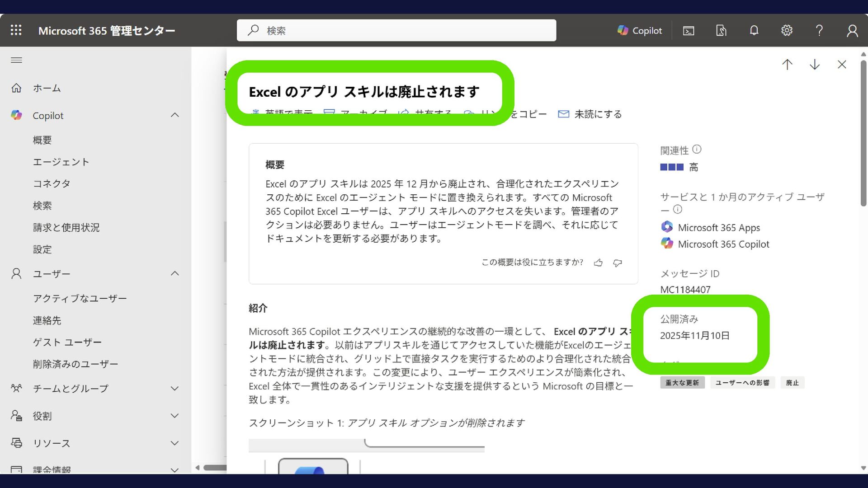The height and width of the screenshot is (488, 868).
Task: Click the help question mark icon
Action: click(x=819, y=30)
